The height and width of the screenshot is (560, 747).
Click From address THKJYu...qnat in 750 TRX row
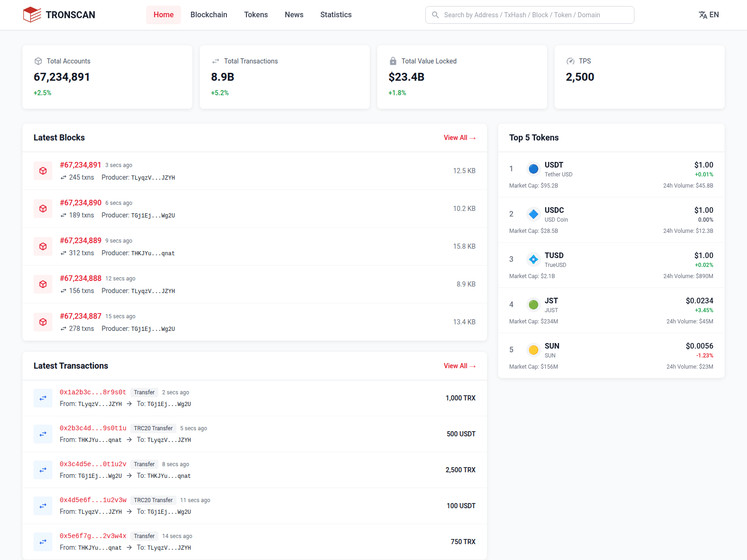100,548
